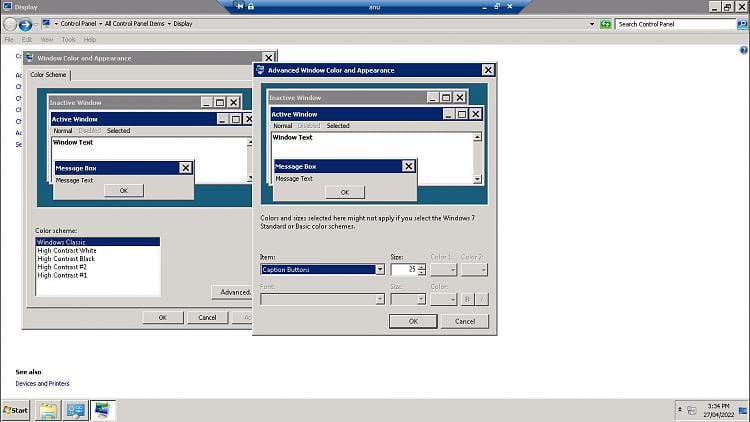Image resolution: width=750 pixels, height=422 pixels.
Task: Click the preview scrollbar down arrow in Advanced dialog
Action: point(477,179)
